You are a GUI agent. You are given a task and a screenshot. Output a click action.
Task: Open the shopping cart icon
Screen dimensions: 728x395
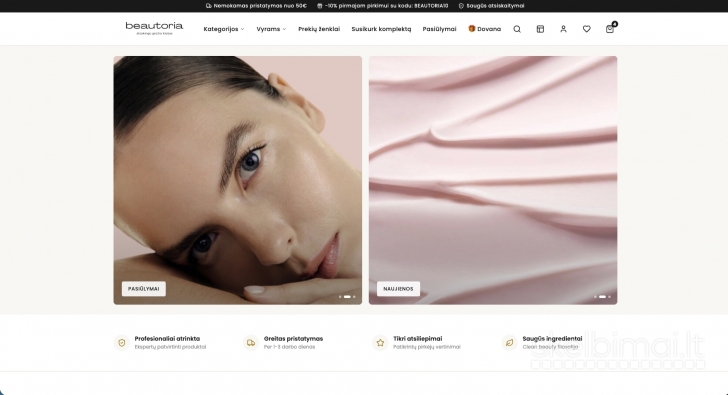tap(610, 29)
